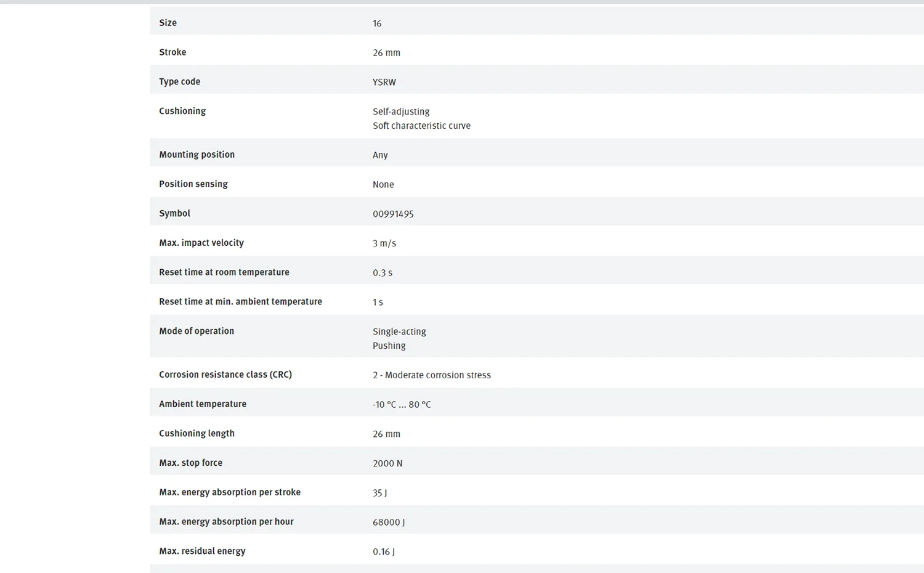Click the 68000 J energy per hour value
This screenshot has height=573, width=924.
pyautogui.click(x=389, y=522)
